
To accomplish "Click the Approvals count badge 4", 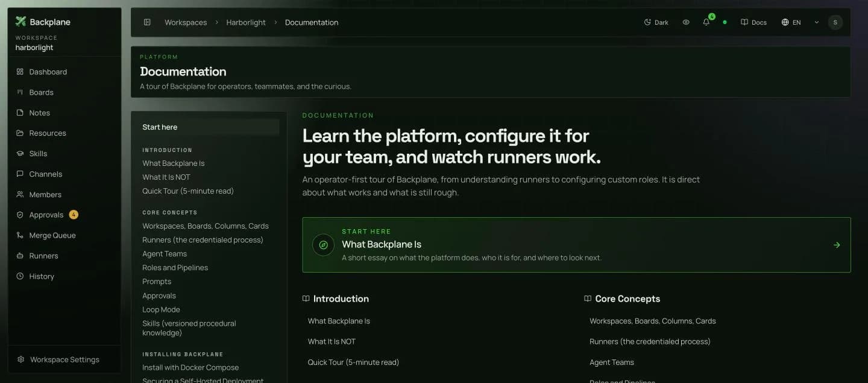I will tap(74, 215).
